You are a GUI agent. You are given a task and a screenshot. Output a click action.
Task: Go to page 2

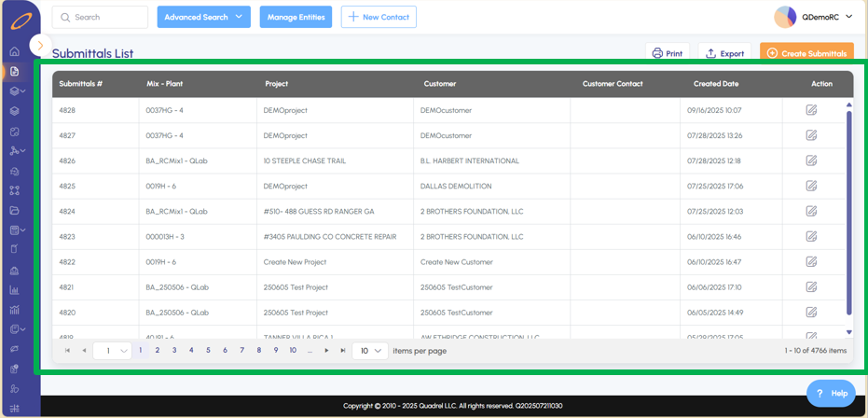[158, 350]
